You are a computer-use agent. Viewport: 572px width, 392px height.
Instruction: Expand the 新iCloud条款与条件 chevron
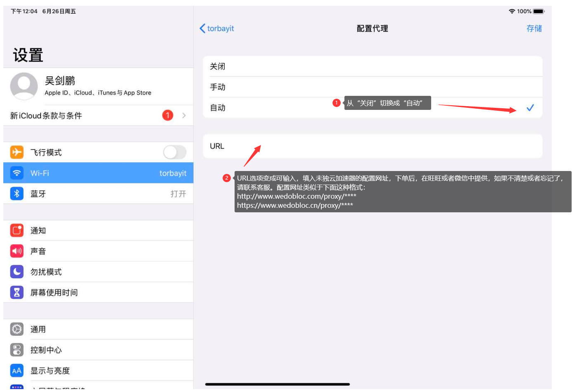click(184, 116)
